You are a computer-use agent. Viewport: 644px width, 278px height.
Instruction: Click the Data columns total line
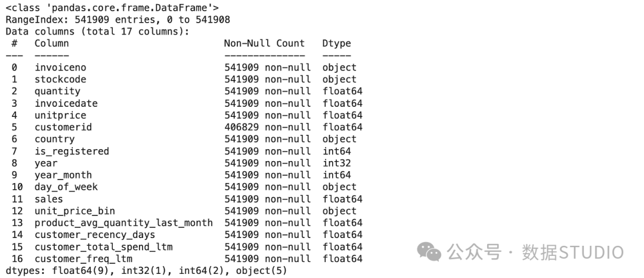pyautogui.click(x=98, y=32)
